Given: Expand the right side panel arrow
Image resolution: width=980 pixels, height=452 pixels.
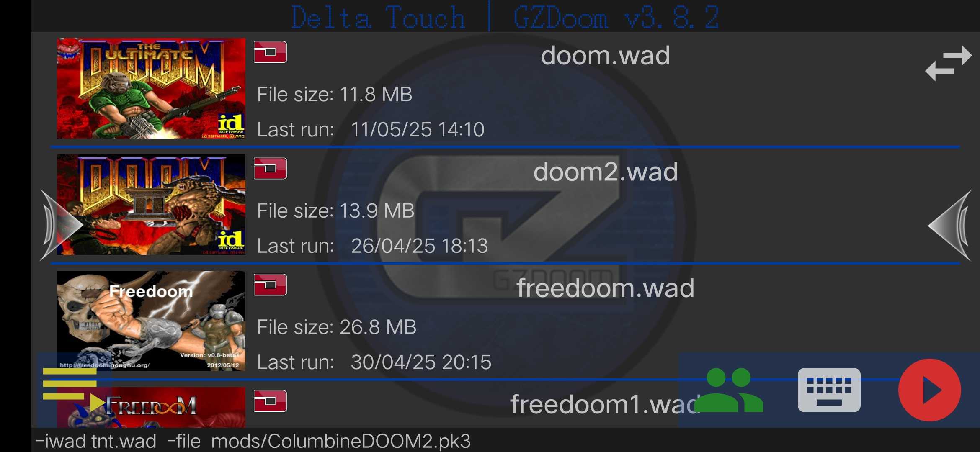Looking at the screenshot, I should point(949,225).
